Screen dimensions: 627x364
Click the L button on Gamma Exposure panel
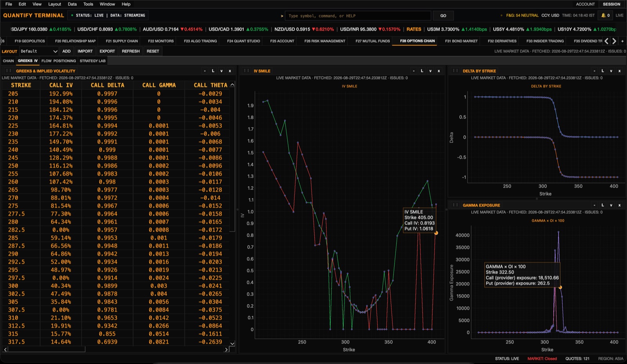click(x=603, y=205)
